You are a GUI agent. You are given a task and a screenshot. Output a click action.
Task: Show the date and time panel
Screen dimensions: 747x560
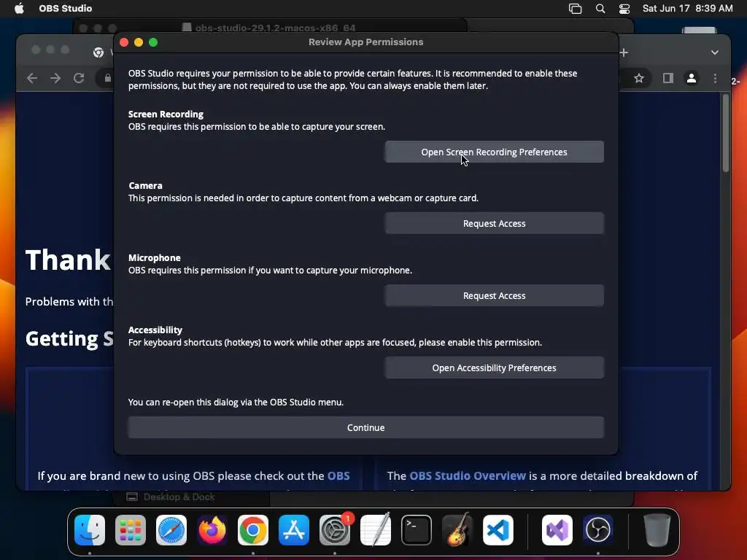[x=687, y=9]
